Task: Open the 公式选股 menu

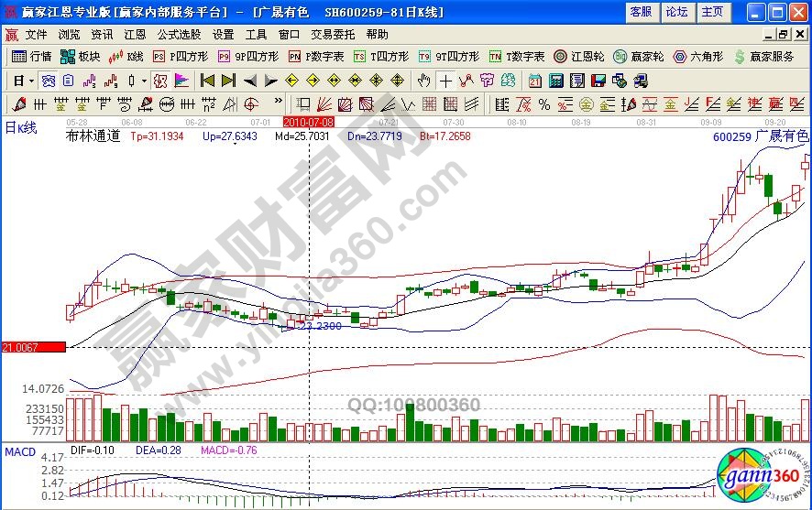Action: point(179,34)
